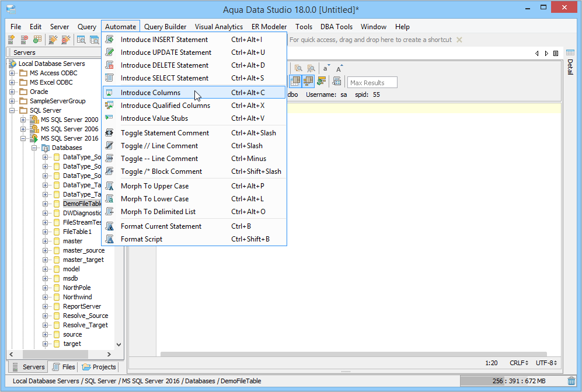
Task: Click the tab list button
Action: (556, 54)
